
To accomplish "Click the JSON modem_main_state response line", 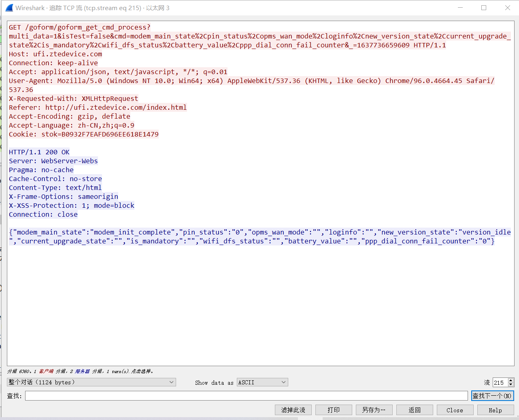I will (x=260, y=232).
